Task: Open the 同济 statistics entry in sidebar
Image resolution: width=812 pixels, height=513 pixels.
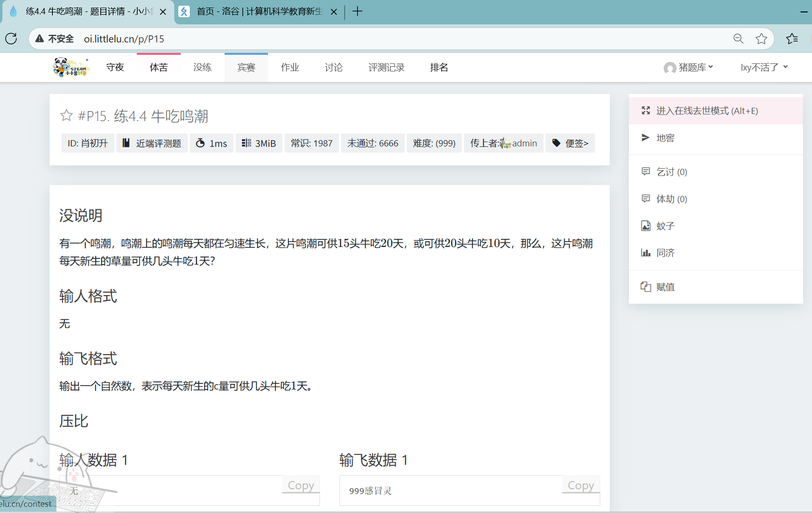Action: pos(665,253)
